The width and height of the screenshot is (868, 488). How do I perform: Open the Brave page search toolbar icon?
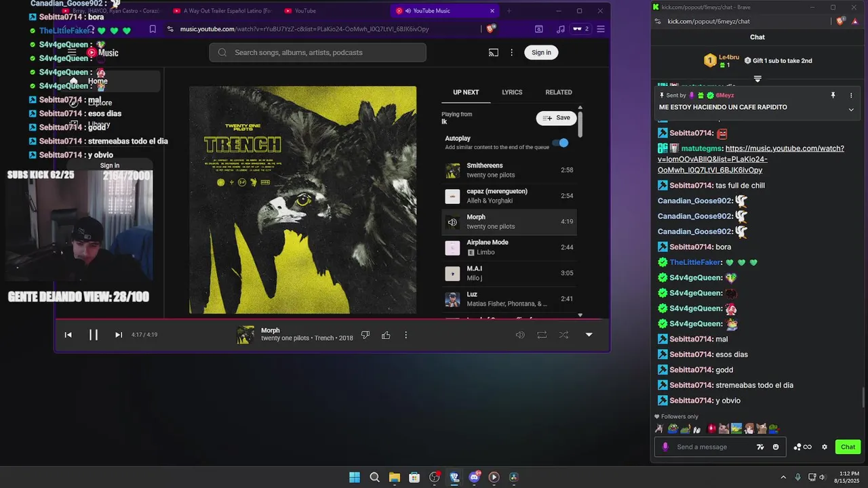(538, 29)
